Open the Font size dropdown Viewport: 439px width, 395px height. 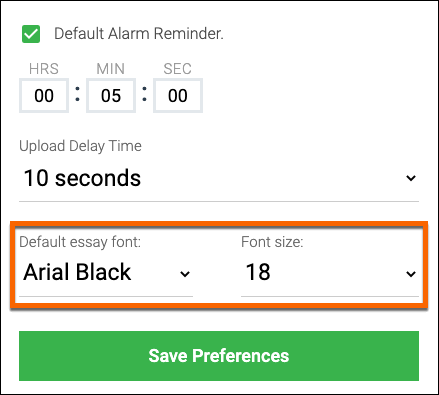(330, 273)
